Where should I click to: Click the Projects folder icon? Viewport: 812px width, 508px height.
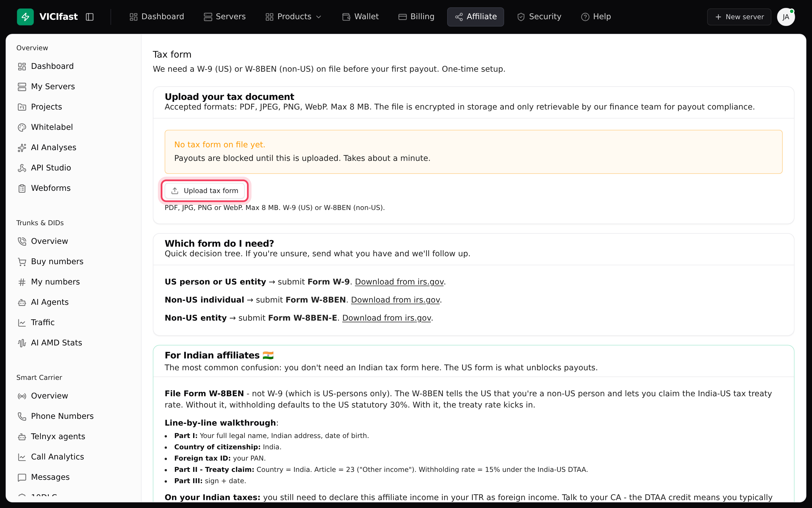[x=22, y=107]
